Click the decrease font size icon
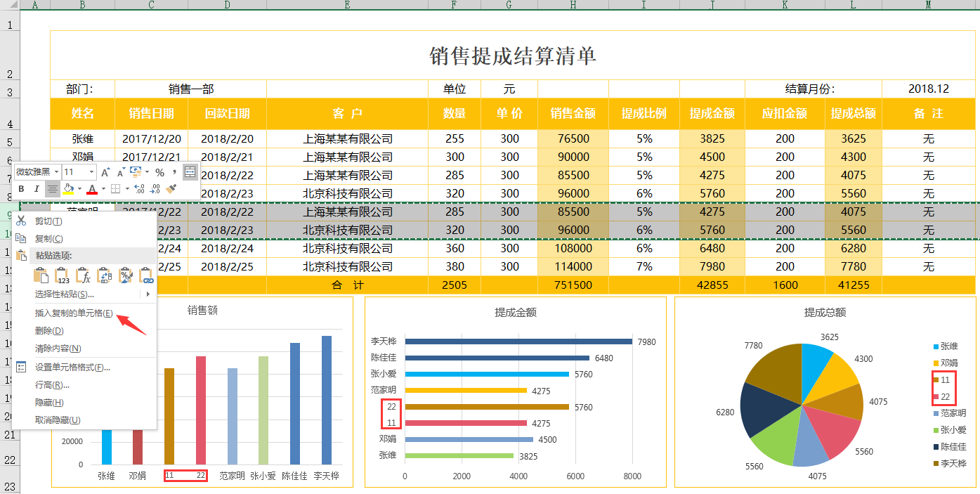The width and height of the screenshot is (980, 494). point(121,172)
